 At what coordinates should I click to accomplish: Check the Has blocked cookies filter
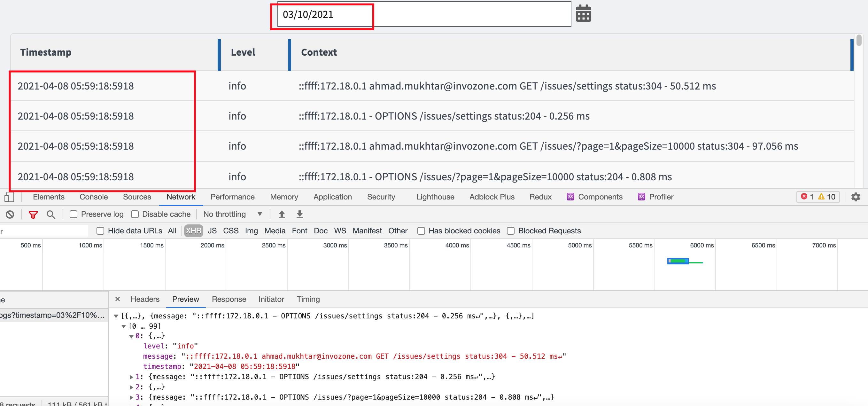point(421,231)
